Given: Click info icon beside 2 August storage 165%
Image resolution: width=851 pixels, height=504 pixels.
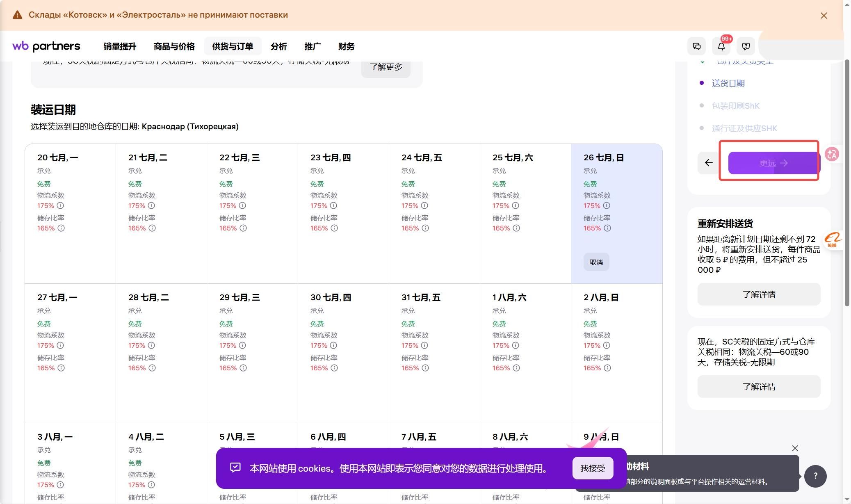Looking at the screenshot, I should (x=607, y=368).
